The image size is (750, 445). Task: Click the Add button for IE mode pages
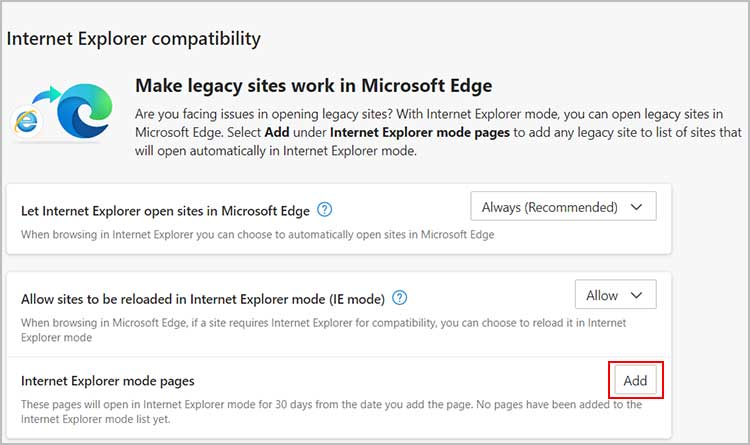tap(635, 380)
